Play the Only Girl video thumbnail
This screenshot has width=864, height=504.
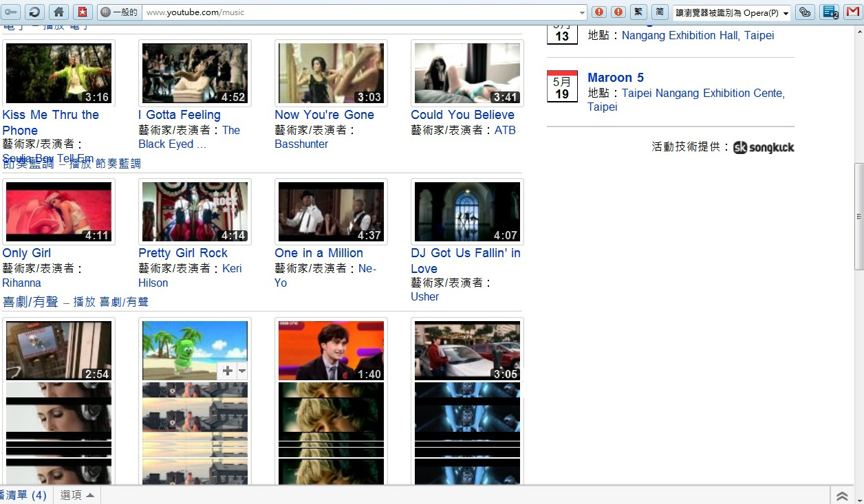(58, 212)
